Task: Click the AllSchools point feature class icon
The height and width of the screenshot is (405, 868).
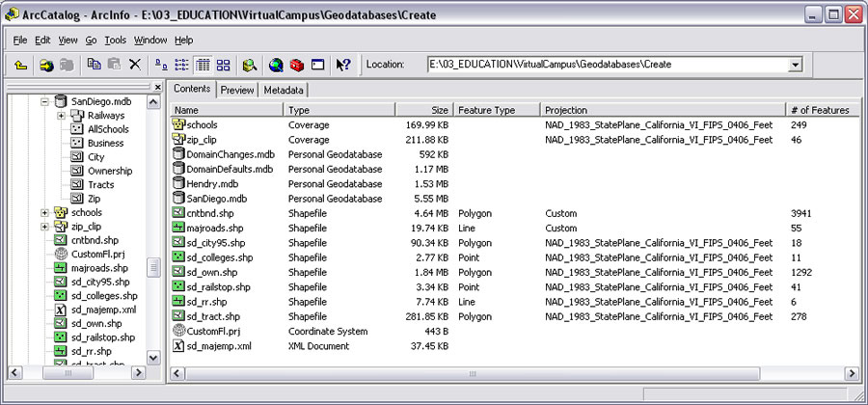Action: coord(77,129)
